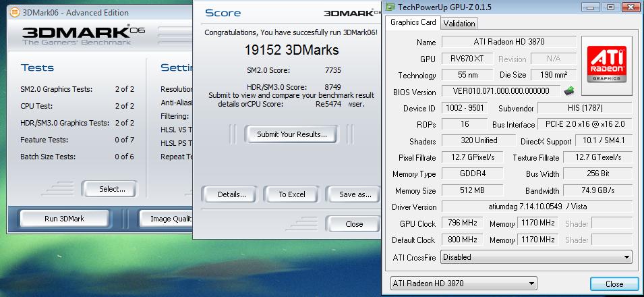
Task: Click the Shaders field 320 Unified
Action: [479, 140]
